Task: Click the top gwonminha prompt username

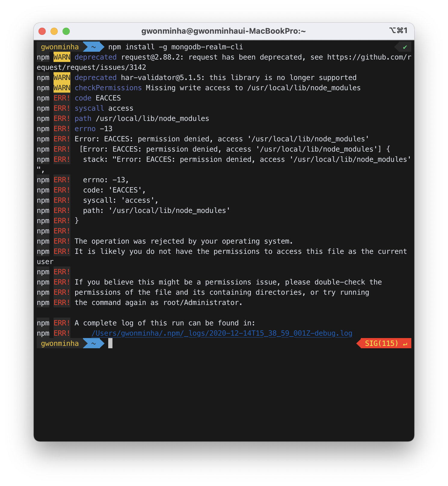Action: pos(60,47)
